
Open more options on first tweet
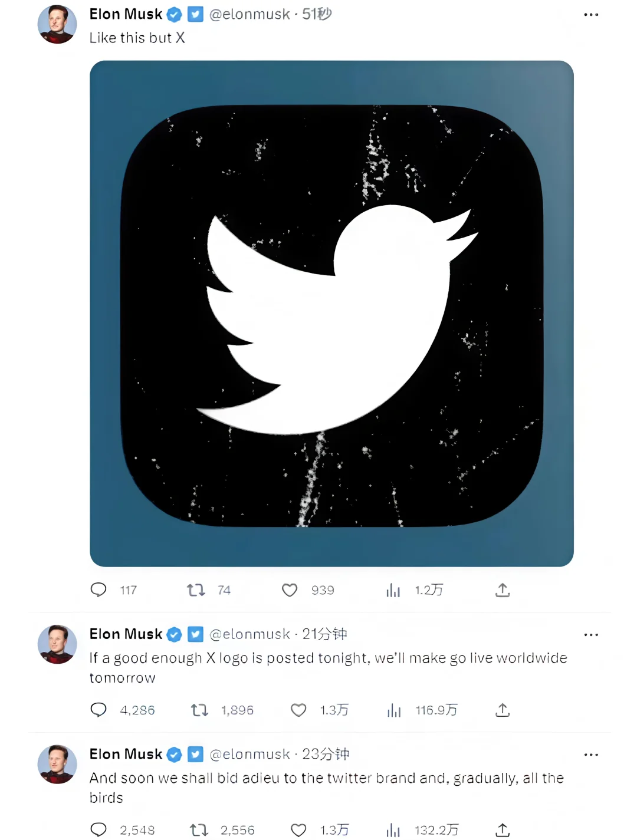590,15
